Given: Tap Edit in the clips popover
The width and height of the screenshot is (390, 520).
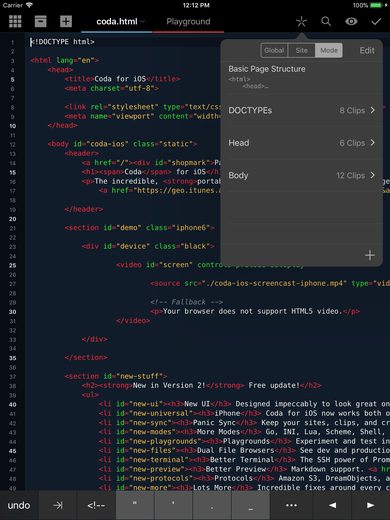Looking at the screenshot, I should (367, 50).
